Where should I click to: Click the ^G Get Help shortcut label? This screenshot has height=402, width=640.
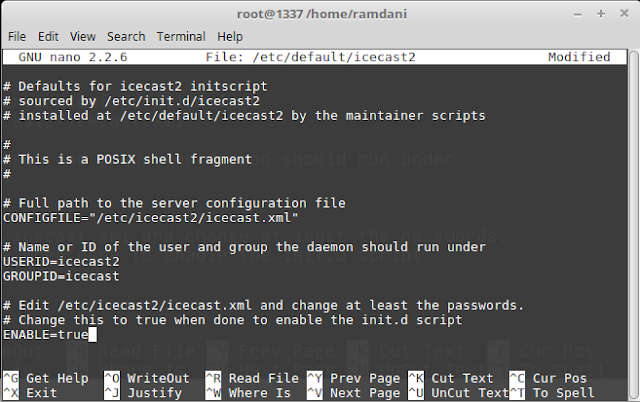[x=46, y=378]
